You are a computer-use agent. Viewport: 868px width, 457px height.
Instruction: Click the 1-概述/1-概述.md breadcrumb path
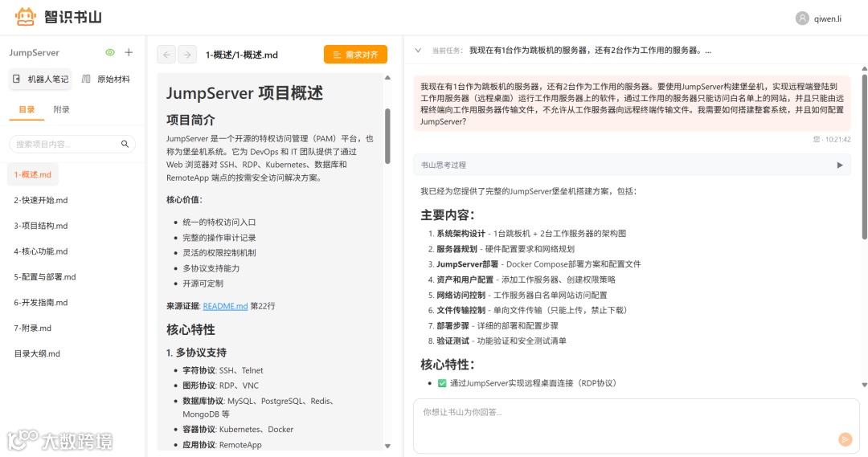[241, 55]
